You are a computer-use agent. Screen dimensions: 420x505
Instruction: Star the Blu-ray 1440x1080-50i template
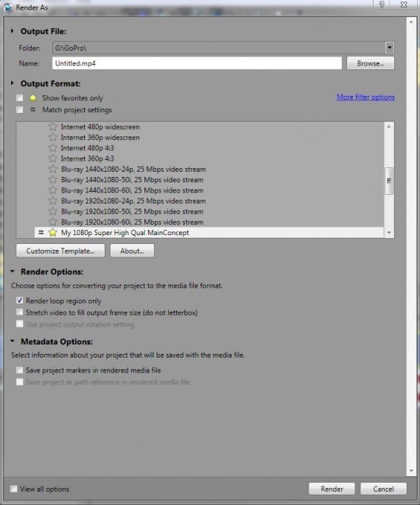pos(53,180)
